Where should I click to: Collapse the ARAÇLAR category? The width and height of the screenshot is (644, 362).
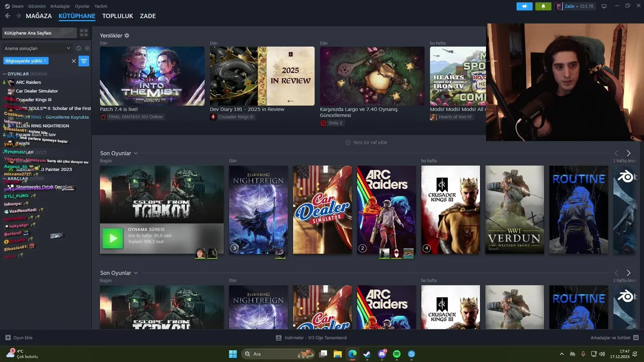click(5, 178)
